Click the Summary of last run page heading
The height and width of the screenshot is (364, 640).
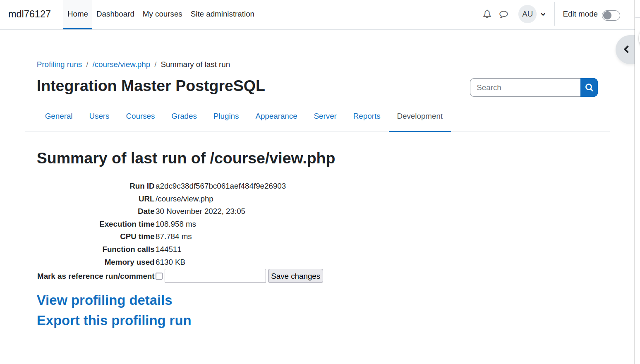click(186, 158)
